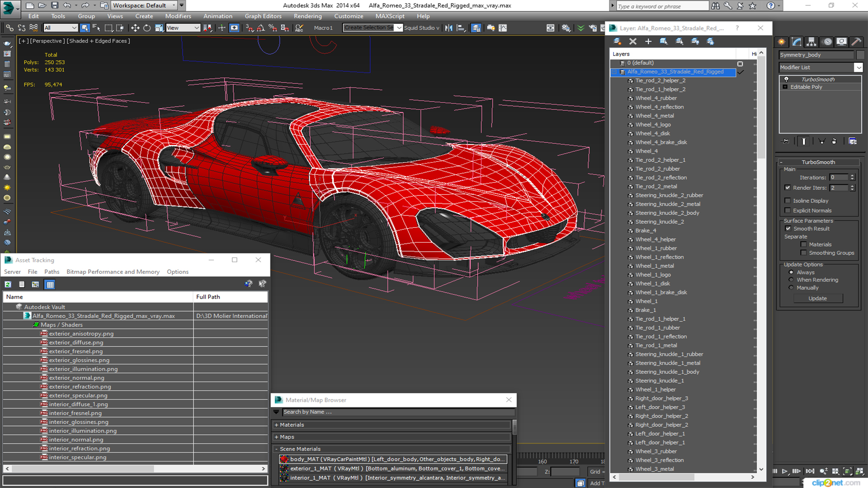Image resolution: width=868 pixels, height=488 pixels.
Task: Select the When Rendering radio button
Action: [791, 280]
